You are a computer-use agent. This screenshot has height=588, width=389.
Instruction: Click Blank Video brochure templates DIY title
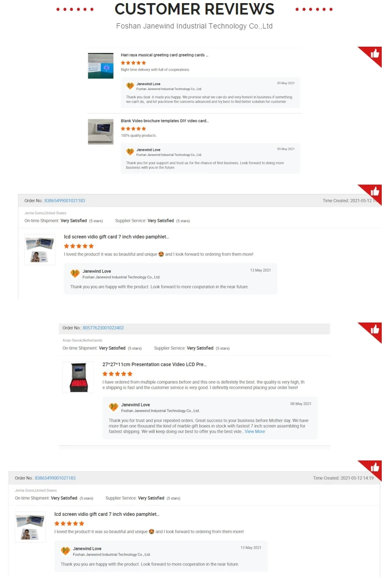click(165, 121)
